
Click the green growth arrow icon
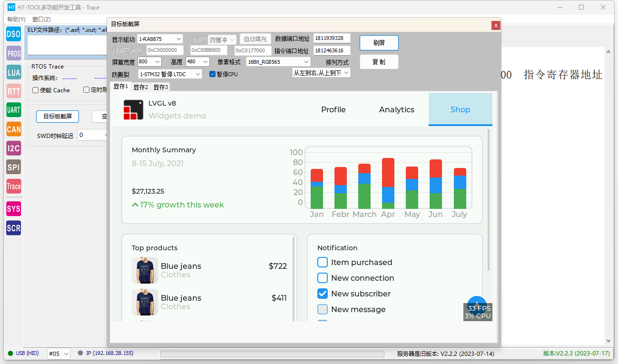135,205
